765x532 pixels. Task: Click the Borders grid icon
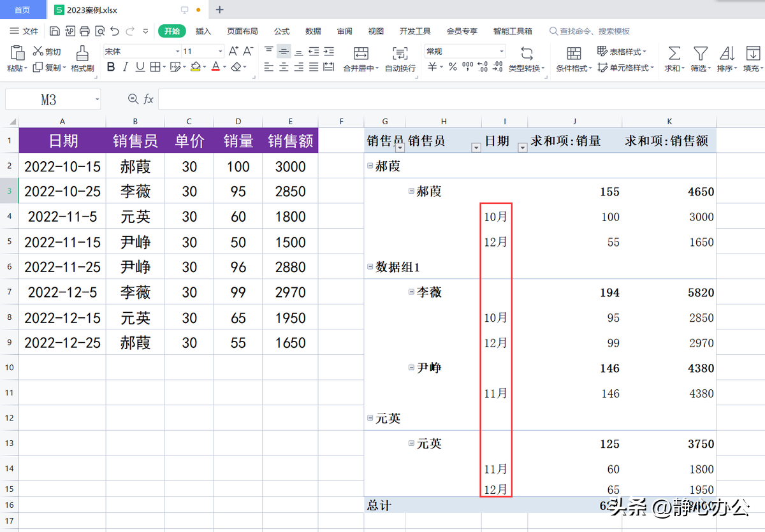pyautogui.click(x=157, y=67)
